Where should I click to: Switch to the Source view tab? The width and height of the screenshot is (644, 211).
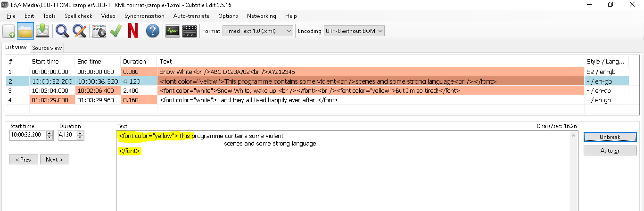coord(47,48)
